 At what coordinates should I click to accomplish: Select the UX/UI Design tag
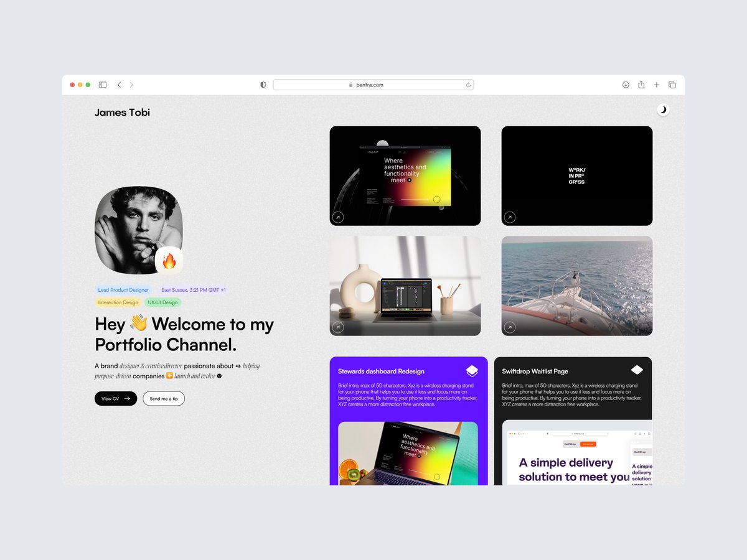[x=163, y=302]
